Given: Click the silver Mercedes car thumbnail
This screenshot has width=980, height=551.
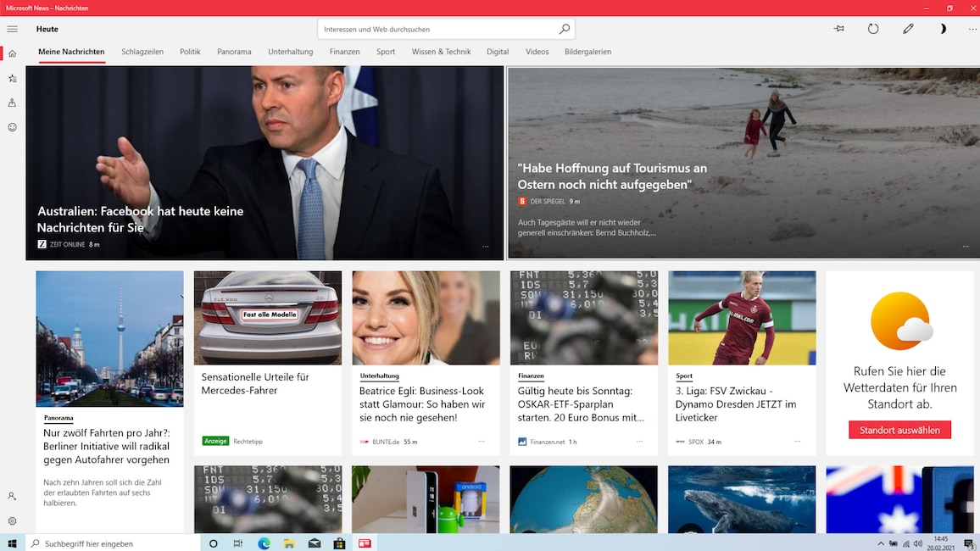Looking at the screenshot, I should 268,318.
